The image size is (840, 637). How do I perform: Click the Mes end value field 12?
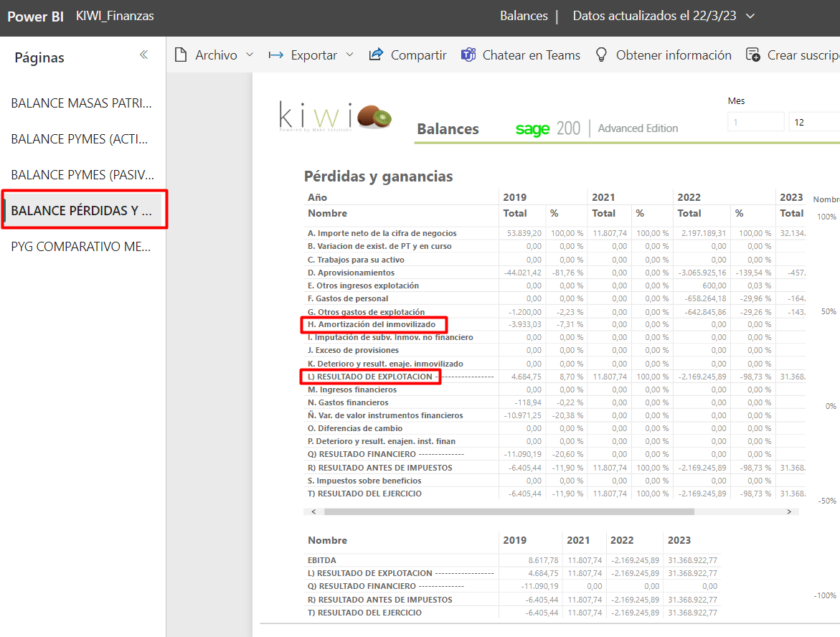coord(814,122)
